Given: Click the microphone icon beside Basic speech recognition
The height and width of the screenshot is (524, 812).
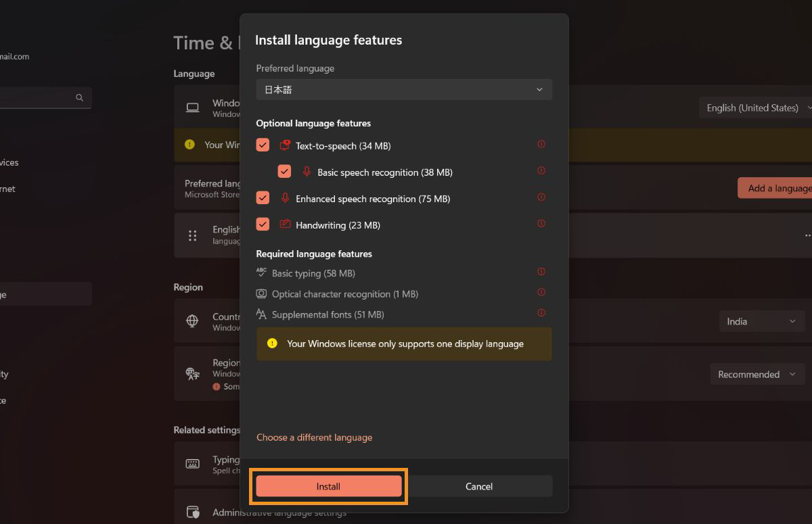Looking at the screenshot, I should tap(307, 172).
